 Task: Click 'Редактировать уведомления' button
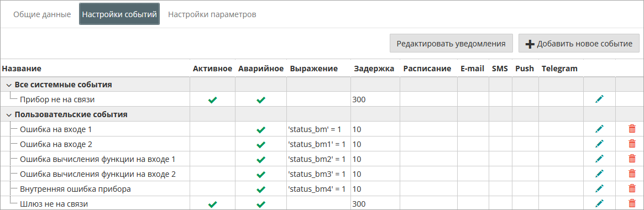click(x=451, y=43)
